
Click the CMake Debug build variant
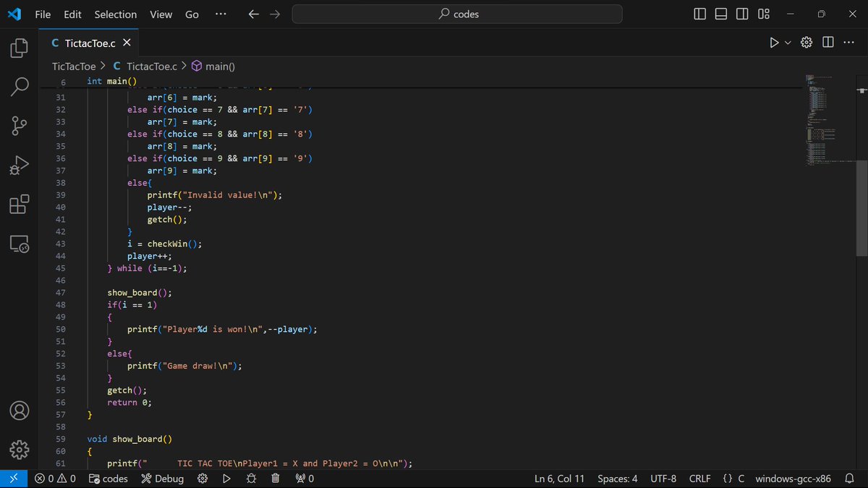tap(162, 479)
